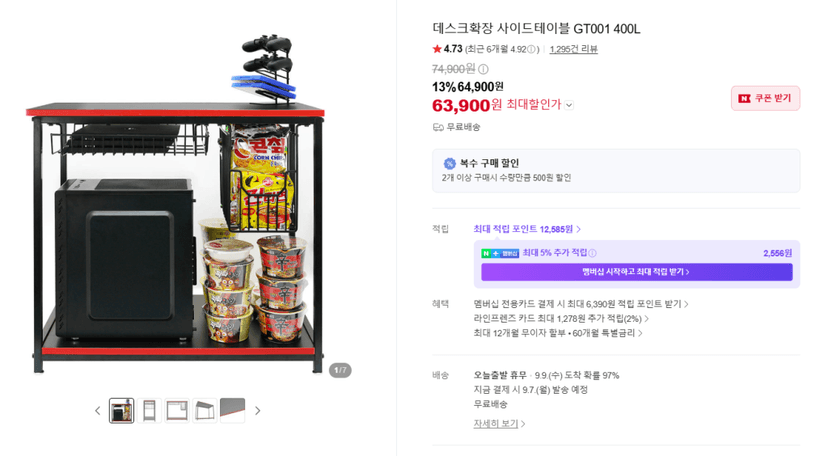
Task: Click the main product image of side table
Action: 175,204
